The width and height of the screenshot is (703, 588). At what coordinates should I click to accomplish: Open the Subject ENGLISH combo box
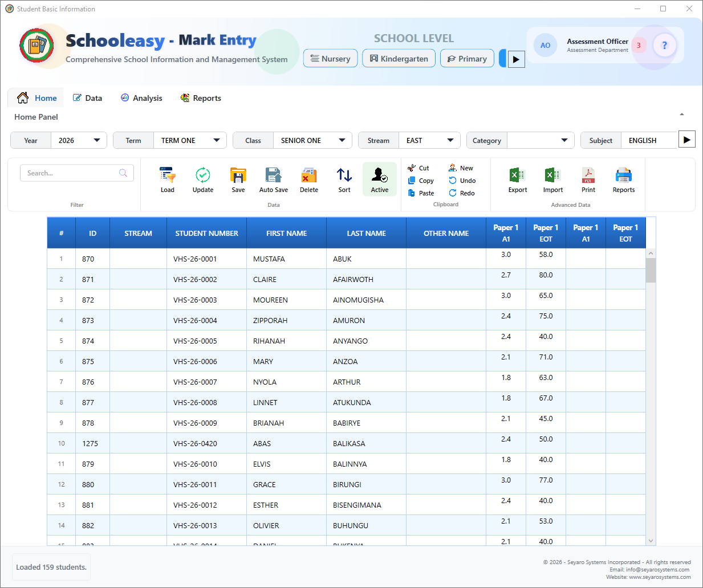tap(649, 140)
